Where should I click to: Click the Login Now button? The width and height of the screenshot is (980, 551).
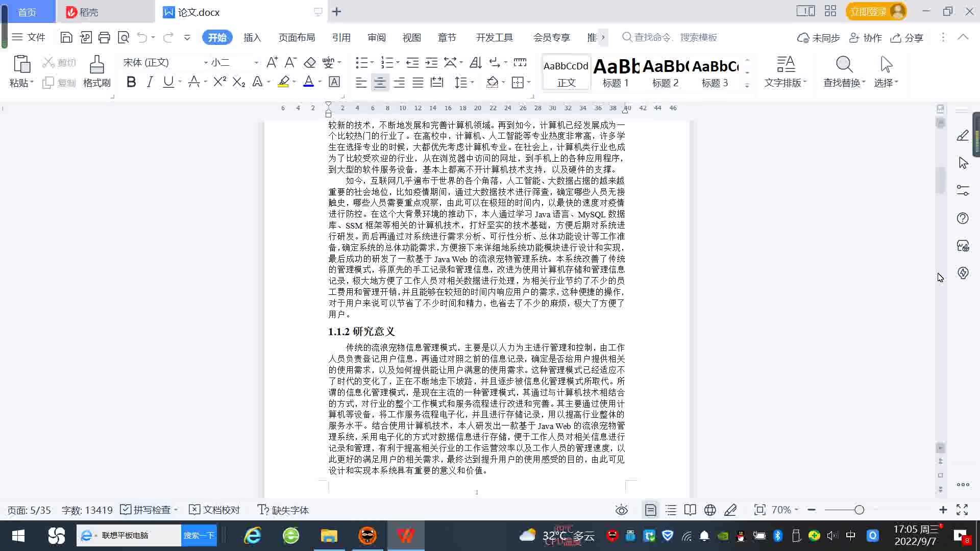pos(876,11)
